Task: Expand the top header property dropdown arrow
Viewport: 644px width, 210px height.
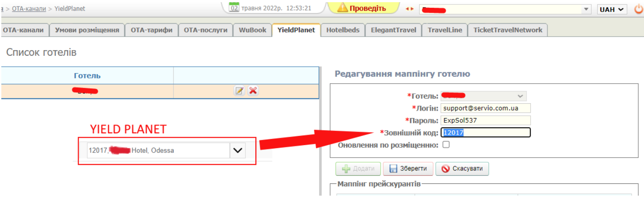Action: coord(586,9)
